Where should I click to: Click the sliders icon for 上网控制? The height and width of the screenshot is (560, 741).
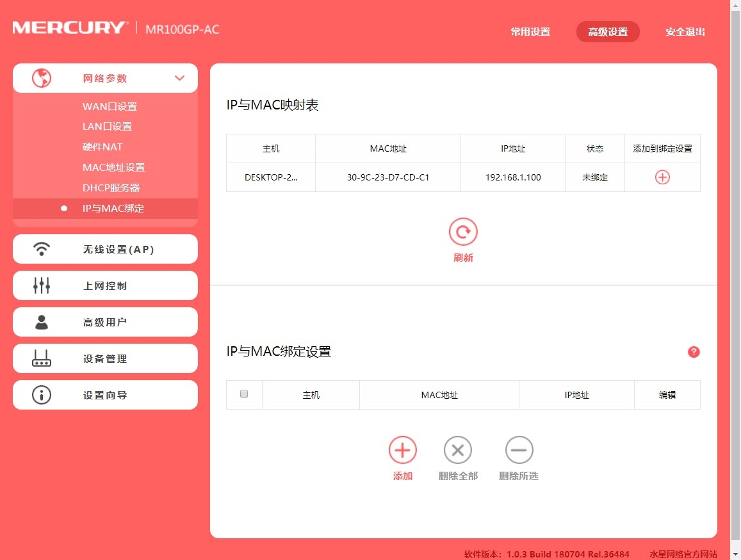(x=42, y=285)
